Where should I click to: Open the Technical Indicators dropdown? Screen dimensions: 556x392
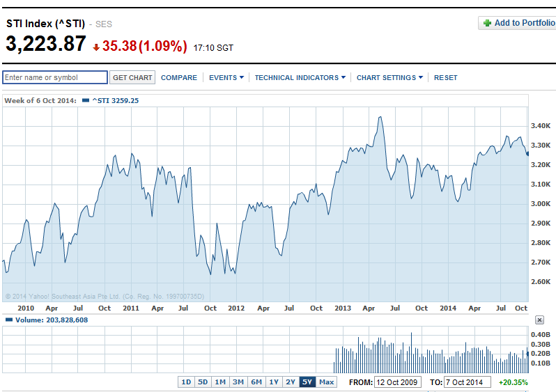click(300, 77)
